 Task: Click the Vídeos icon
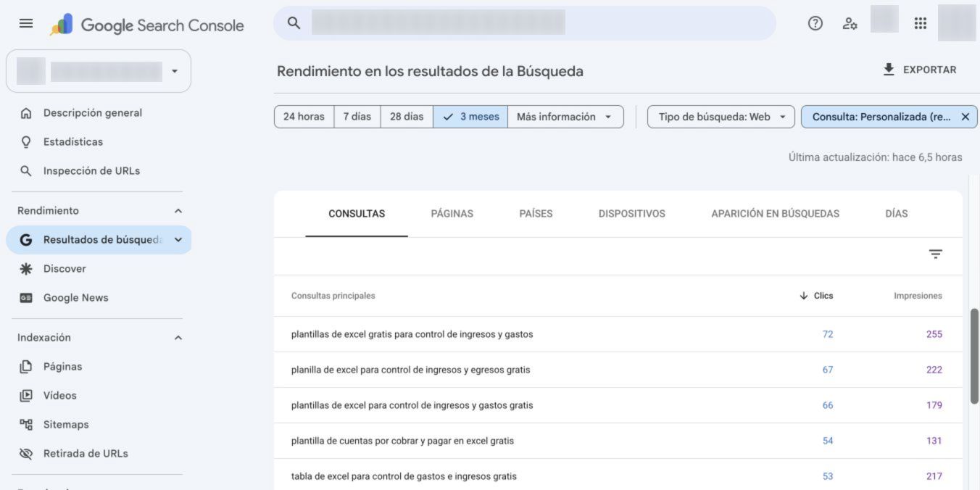(26, 396)
